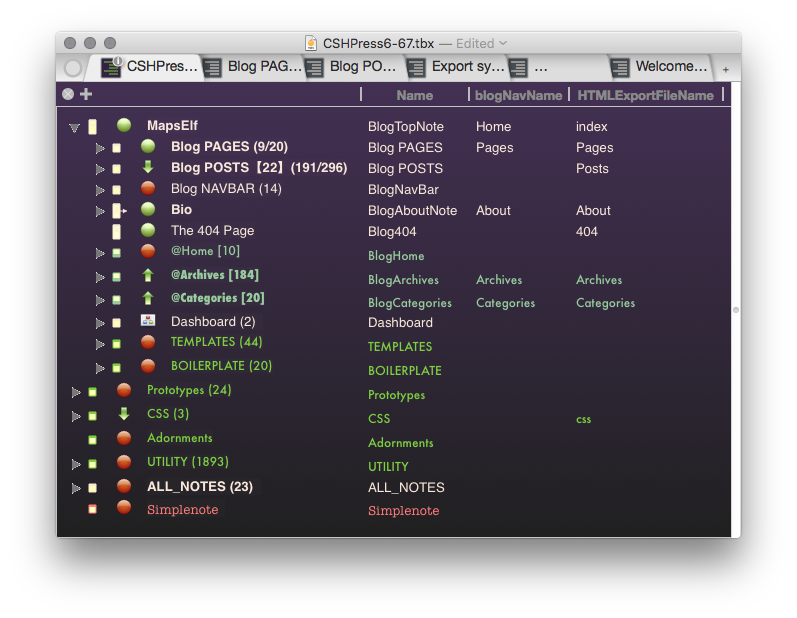Click the green badge beside MapsElf
The width and height of the screenshot is (797, 618).
(124, 125)
